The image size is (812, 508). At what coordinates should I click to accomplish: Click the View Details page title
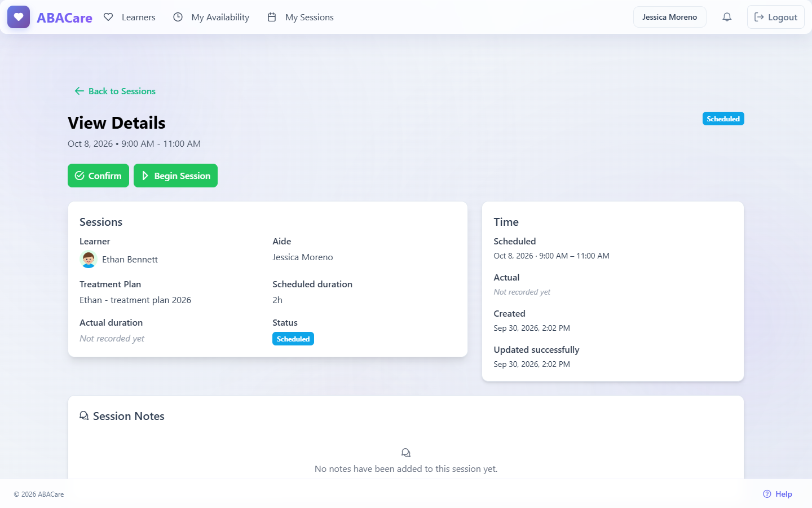(x=117, y=123)
